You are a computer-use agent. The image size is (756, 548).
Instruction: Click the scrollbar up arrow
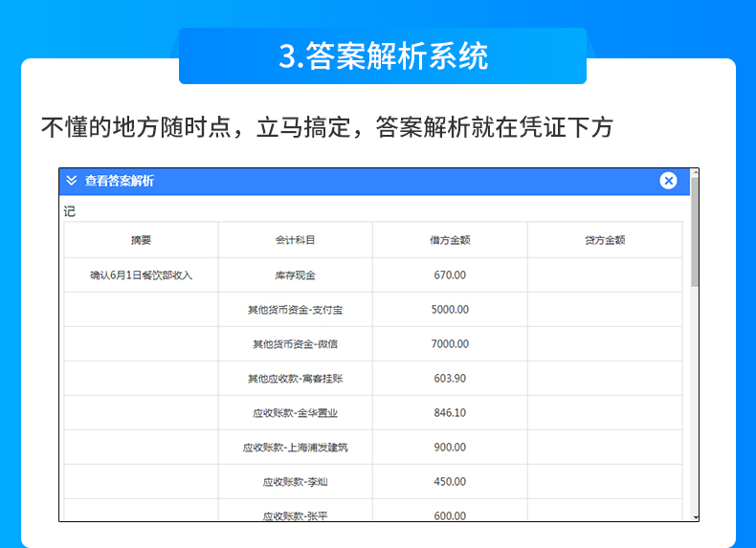[x=695, y=173]
